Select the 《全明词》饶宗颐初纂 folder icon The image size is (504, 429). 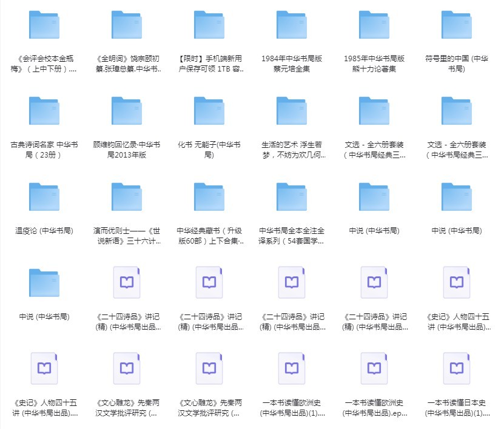127,25
